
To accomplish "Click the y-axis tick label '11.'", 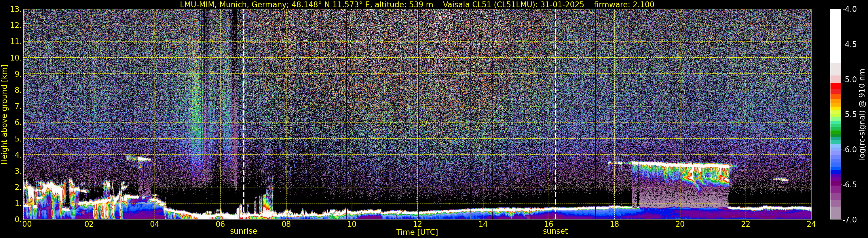I will pos(16,41).
